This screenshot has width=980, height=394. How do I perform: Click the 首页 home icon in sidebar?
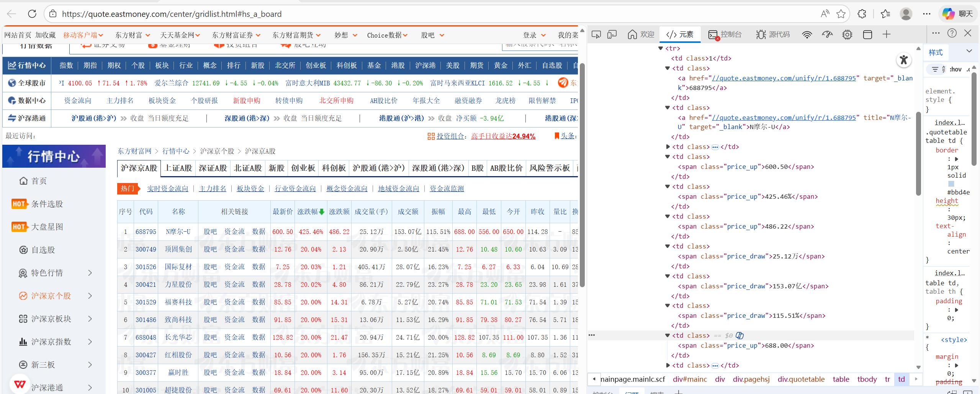[x=23, y=181]
